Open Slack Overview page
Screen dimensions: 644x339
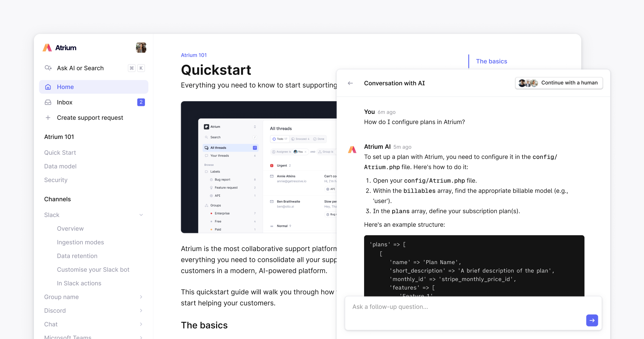point(70,229)
